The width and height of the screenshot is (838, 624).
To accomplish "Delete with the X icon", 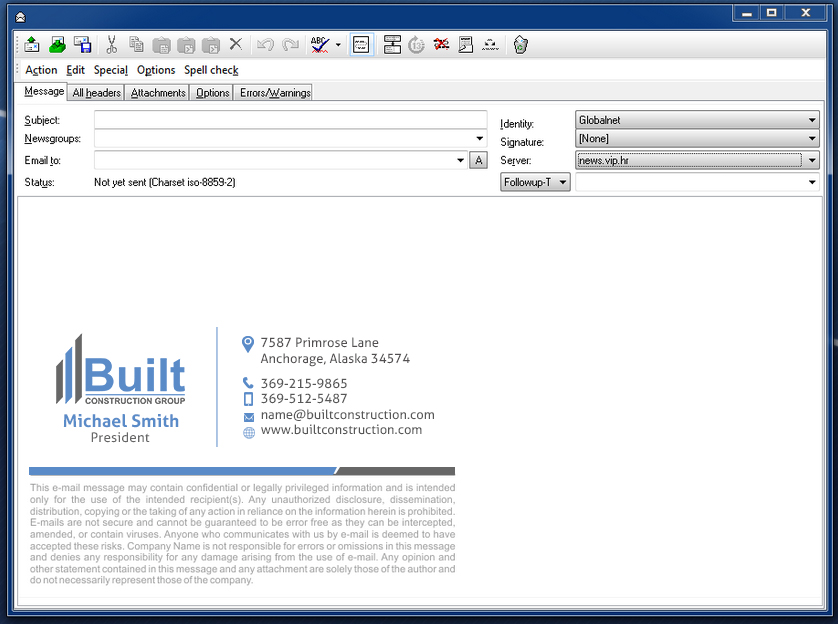I will [x=236, y=44].
